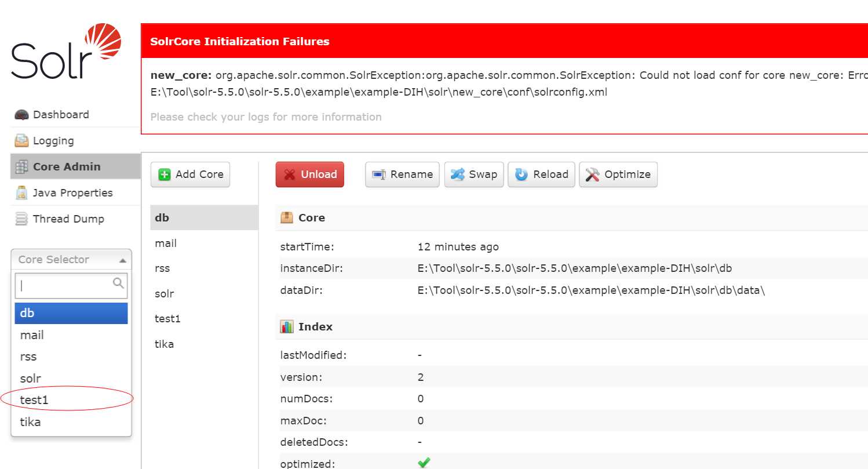
Task: Click "Please check your logs" text
Action: (266, 117)
